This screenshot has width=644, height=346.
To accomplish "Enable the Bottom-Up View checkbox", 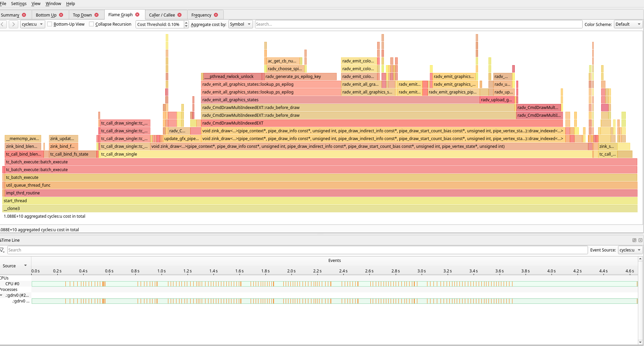I will pos(50,24).
